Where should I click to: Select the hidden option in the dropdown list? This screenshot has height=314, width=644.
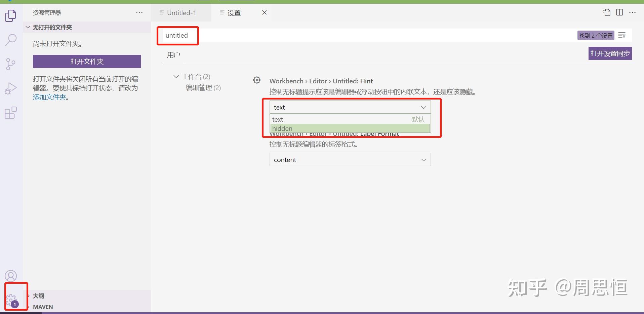click(350, 128)
